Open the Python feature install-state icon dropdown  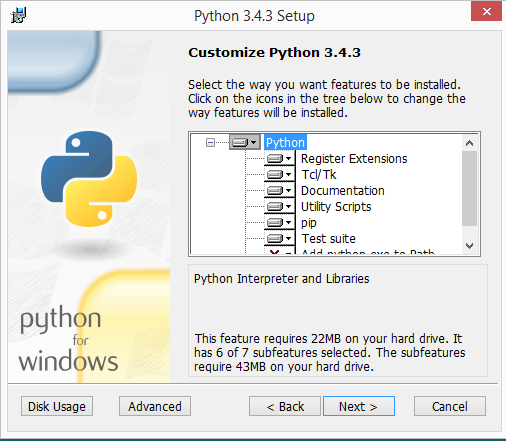(x=245, y=142)
